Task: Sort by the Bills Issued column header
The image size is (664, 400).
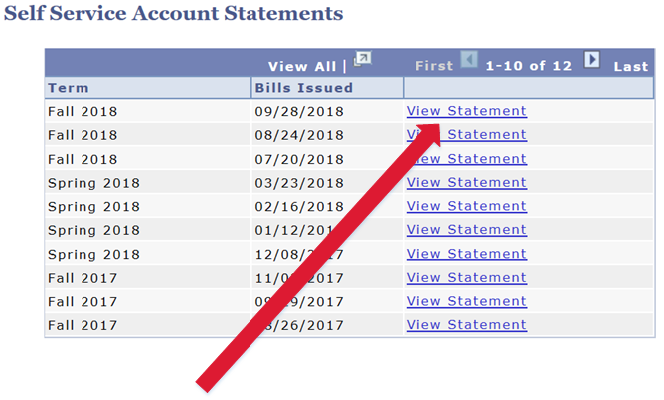Action: [303, 88]
